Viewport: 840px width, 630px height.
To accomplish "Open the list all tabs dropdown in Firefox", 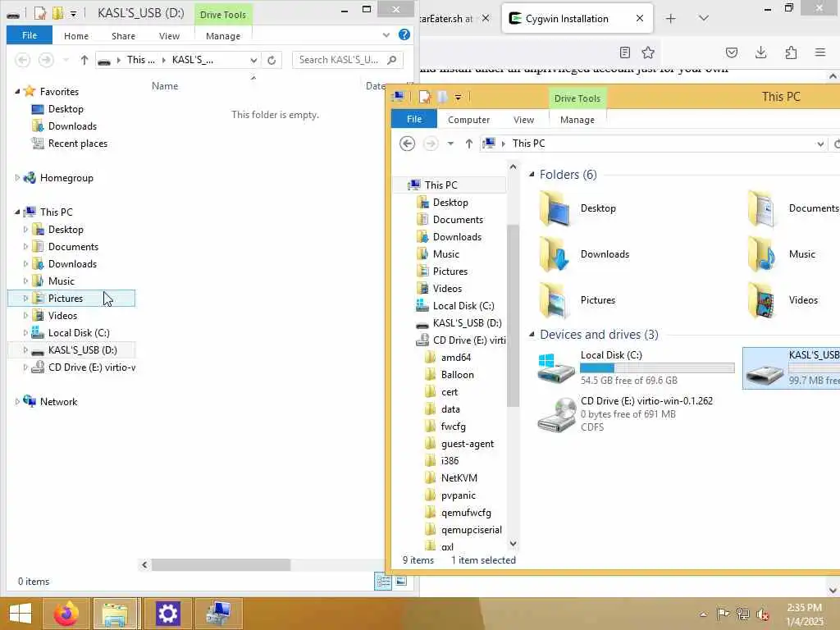I will pyautogui.click(x=704, y=18).
